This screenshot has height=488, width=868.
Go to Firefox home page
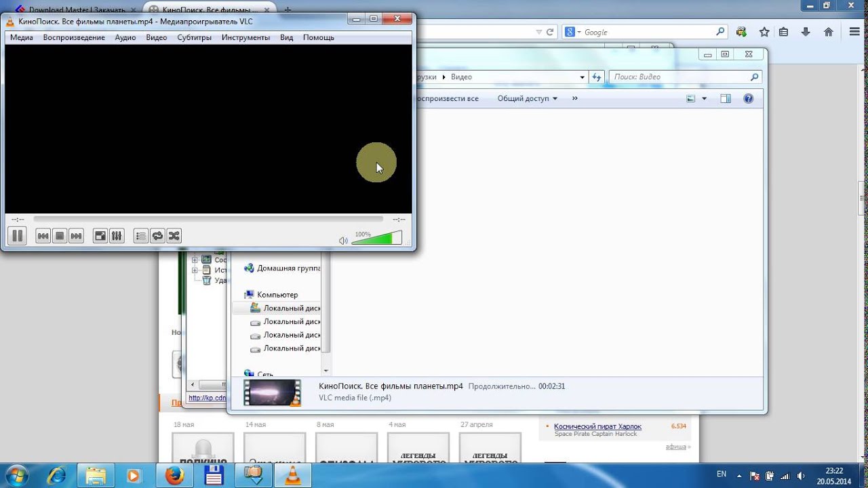pyautogui.click(x=828, y=32)
